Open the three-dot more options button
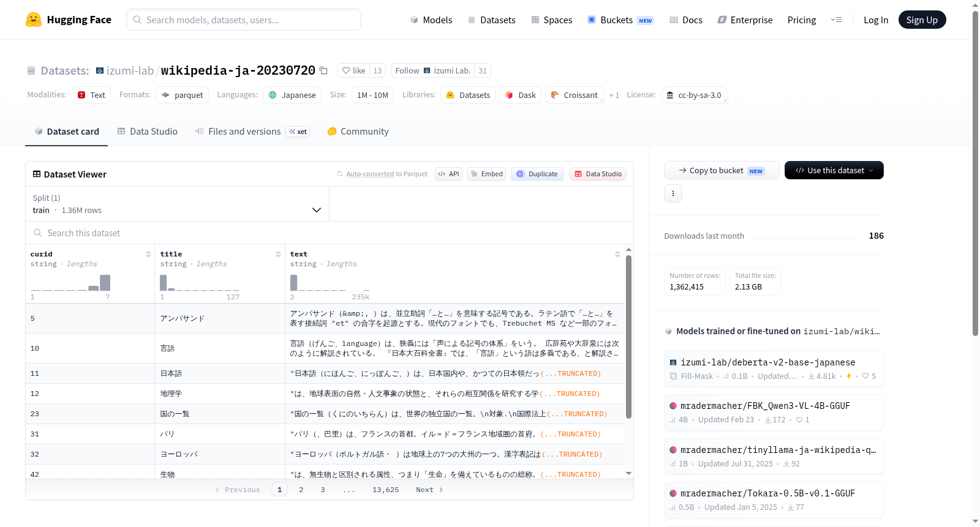This screenshot has width=980, height=527. click(673, 193)
